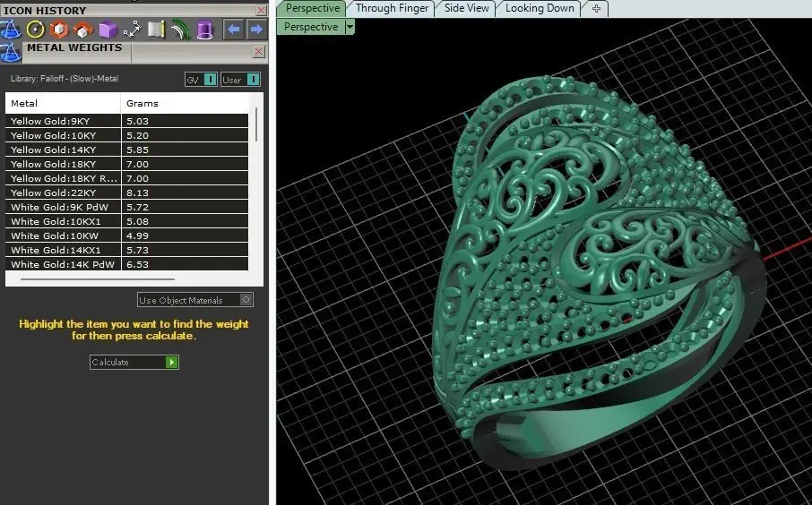This screenshot has height=505, width=812.
Task: Click the viewport Perspective label button
Action: pos(311,26)
